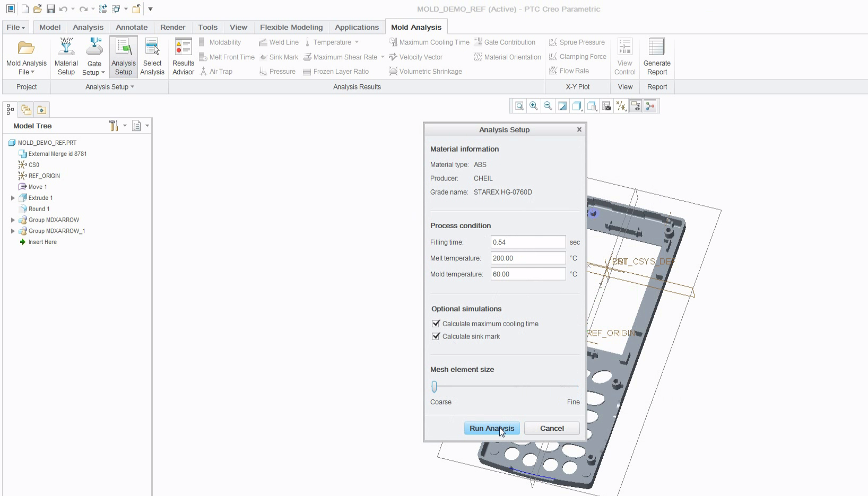Open the Render ribbon tab
Image resolution: width=868 pixels, height=496 pixels.
click(173, 27)
